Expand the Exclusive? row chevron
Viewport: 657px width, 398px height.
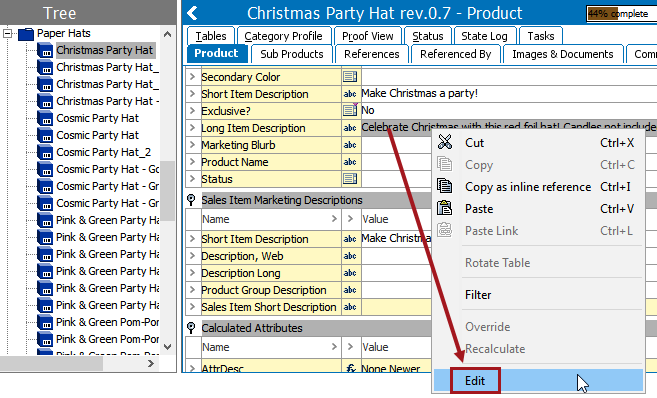[x=192, y=111]
